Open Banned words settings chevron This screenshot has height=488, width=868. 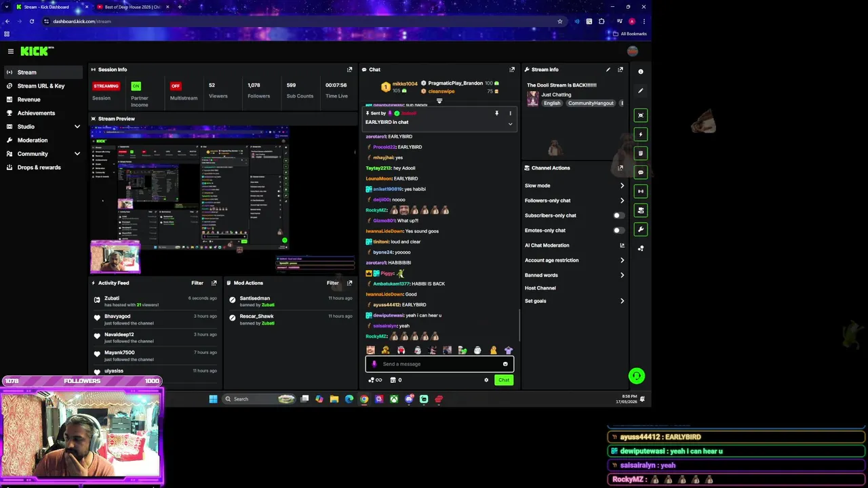point(622,275)
